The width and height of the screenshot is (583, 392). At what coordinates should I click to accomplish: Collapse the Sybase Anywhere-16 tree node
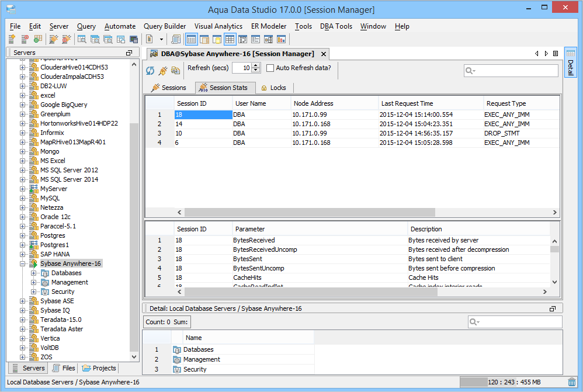[23, 263]
